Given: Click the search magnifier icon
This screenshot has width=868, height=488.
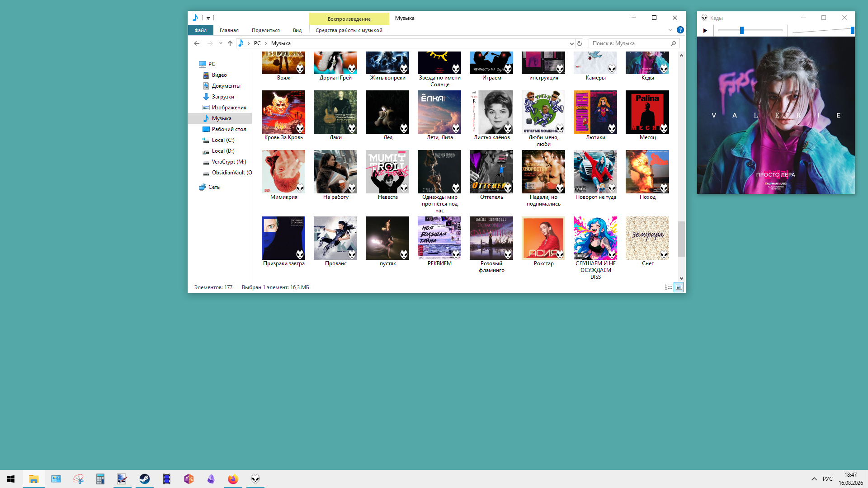Looking at the screenshot, I should point(674,43).
